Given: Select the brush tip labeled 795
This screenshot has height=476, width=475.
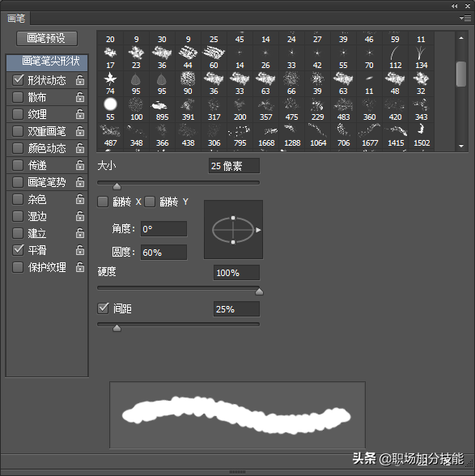Looking at the screenshot, I should point(240,135).
